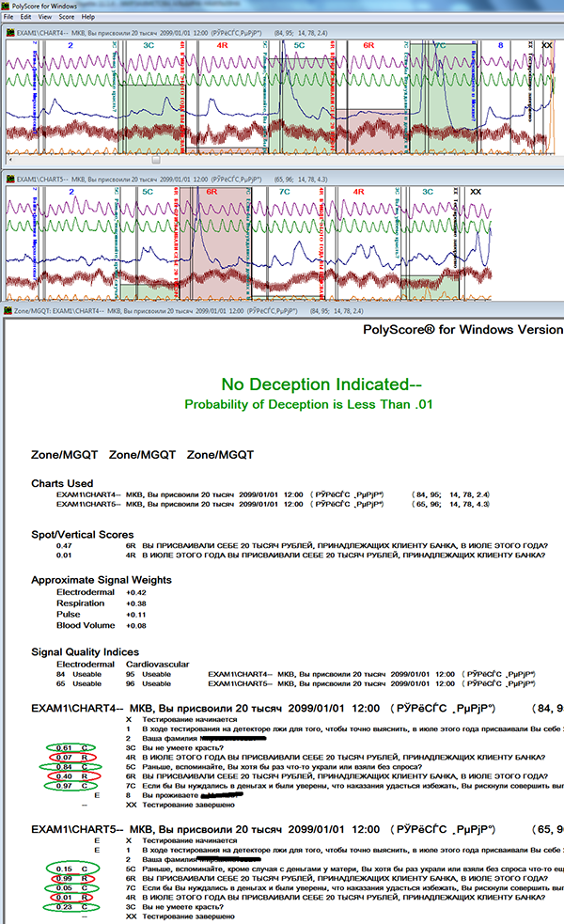
Task: Click the Pulse weight value +0.11
Action: 136,615
